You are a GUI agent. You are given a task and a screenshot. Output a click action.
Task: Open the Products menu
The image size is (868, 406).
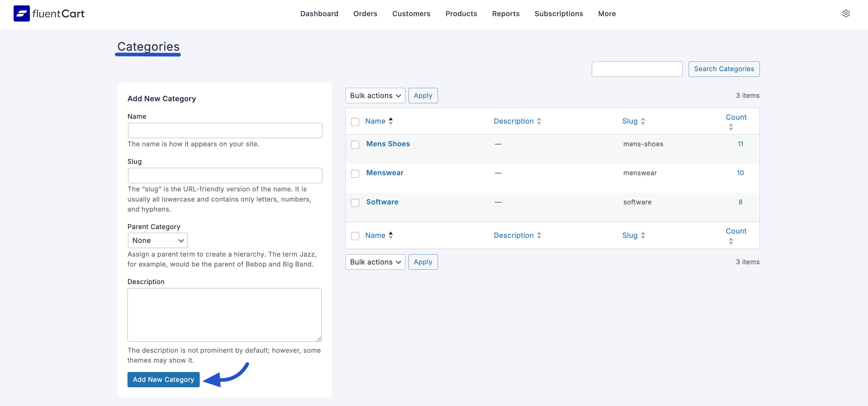click(461, 14)
